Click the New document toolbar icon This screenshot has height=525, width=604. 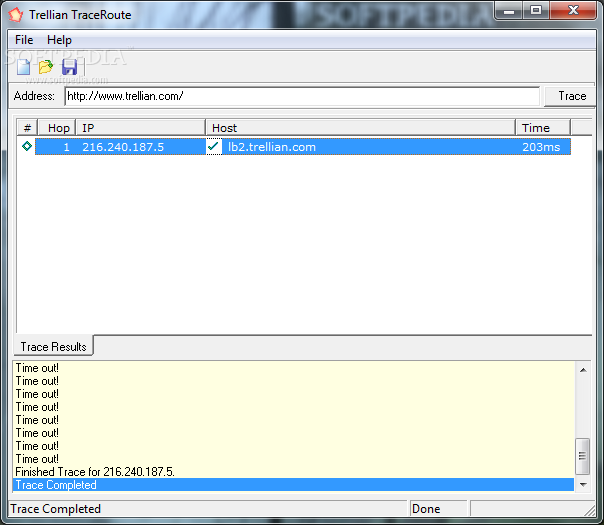click(23, 67)
